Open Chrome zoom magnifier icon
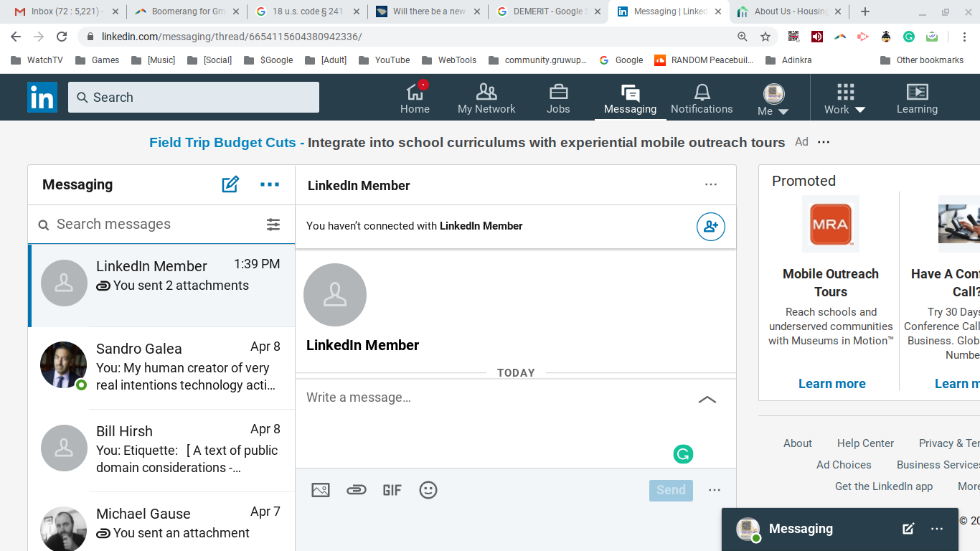Image resolution: width=980 pixels, height=551 pixels. click(x=743, y=37)
